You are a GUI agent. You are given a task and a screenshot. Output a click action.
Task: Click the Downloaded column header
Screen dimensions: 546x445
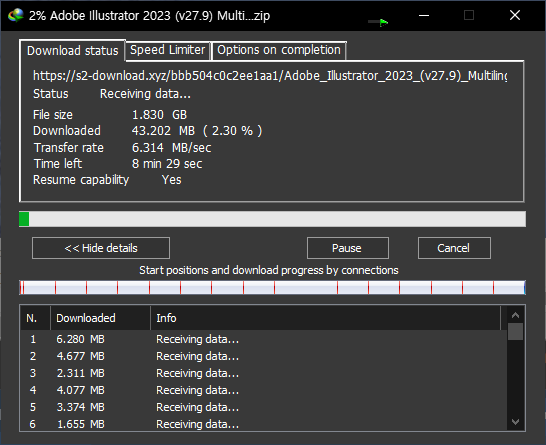pos(100,318)
